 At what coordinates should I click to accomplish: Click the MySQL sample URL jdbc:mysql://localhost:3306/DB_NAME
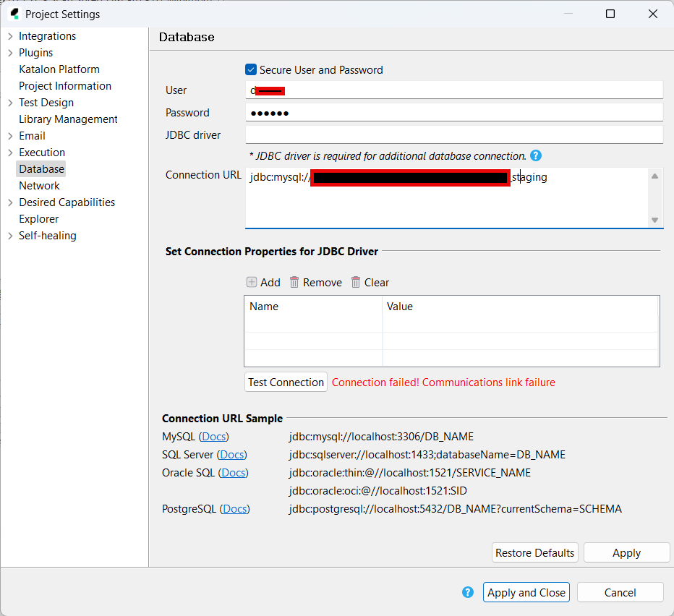381,436
